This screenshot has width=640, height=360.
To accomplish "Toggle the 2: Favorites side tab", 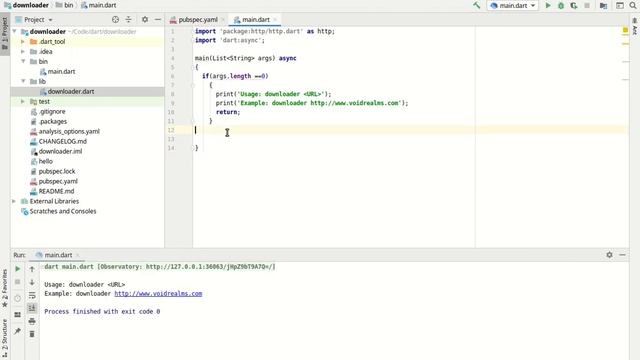I will pos(5,288).
